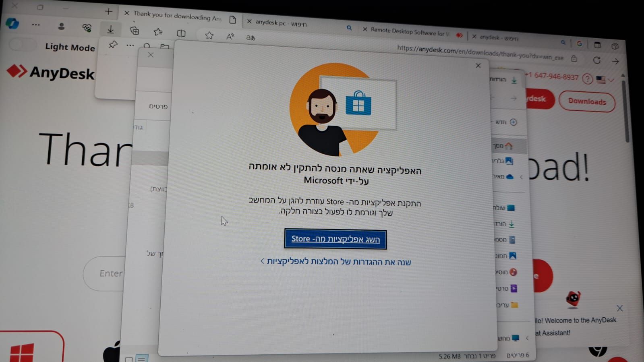
Task: Pin the downloads flyout panel
Action: [x=113, y=44]
